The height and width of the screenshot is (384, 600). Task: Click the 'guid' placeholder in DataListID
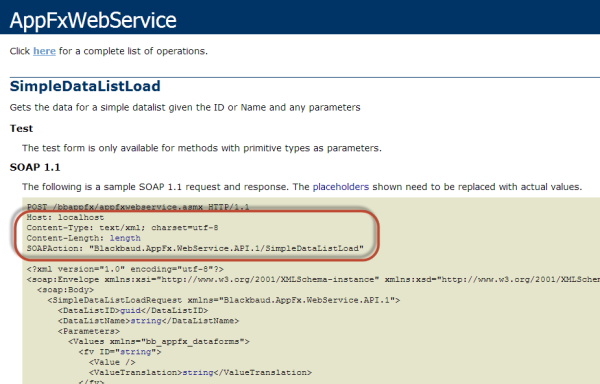click(x=130, y=311)
